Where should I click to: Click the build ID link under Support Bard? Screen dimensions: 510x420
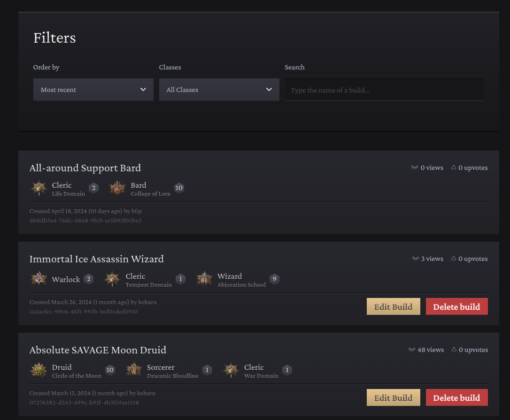point(85,220)
